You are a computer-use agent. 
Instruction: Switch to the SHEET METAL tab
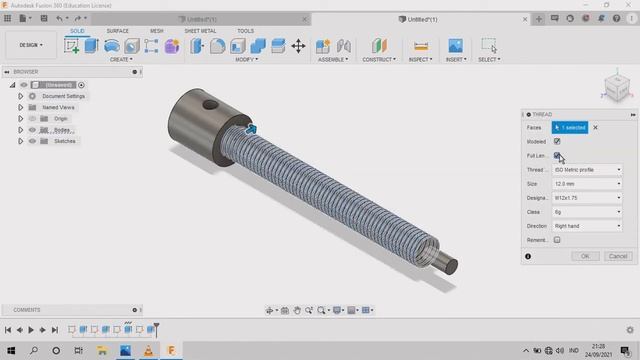click(x=200, y=31)
